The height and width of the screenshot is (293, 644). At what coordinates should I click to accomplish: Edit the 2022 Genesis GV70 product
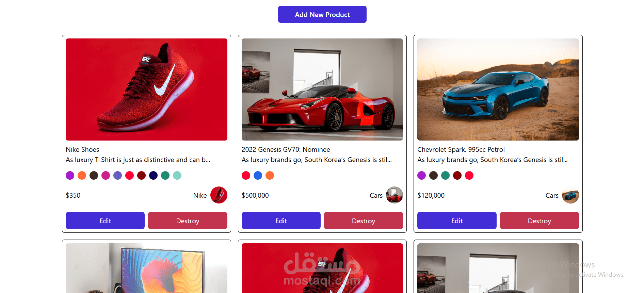281,221
